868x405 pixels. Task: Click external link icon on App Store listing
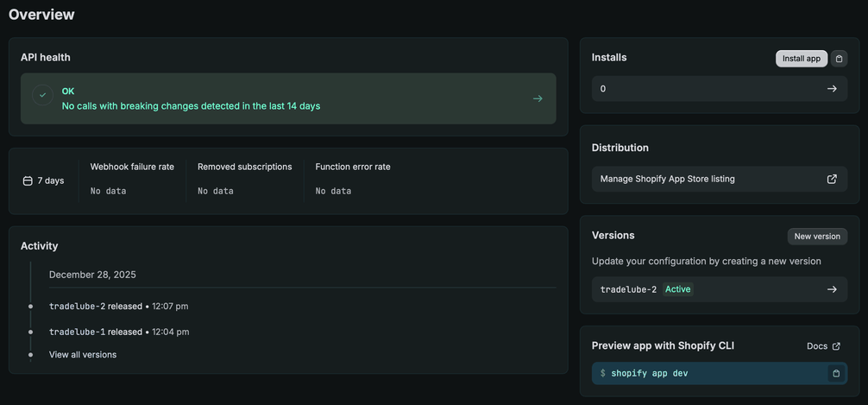[x=832, y=179]
